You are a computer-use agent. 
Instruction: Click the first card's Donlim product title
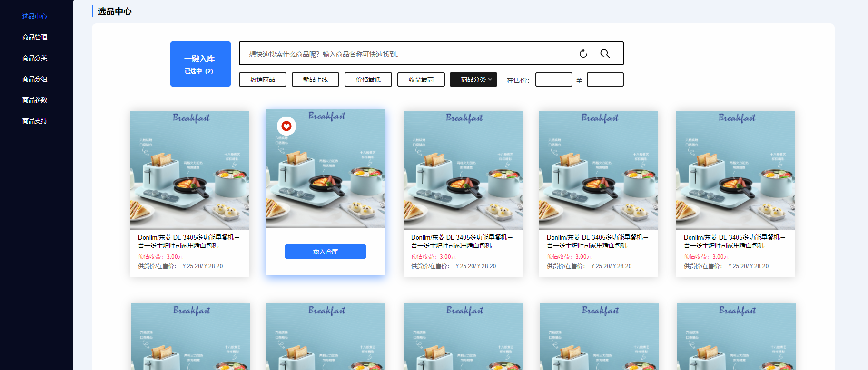(189, 242)
